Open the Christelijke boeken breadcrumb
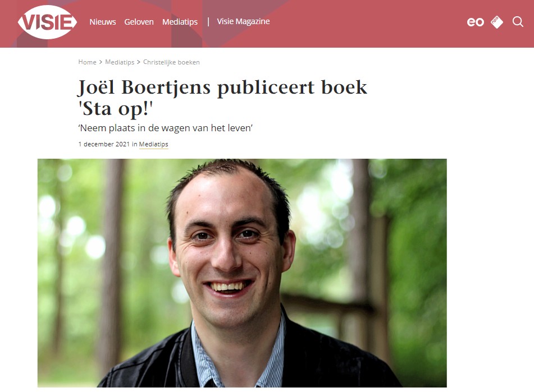534x392 pixels. click(171, 62)
